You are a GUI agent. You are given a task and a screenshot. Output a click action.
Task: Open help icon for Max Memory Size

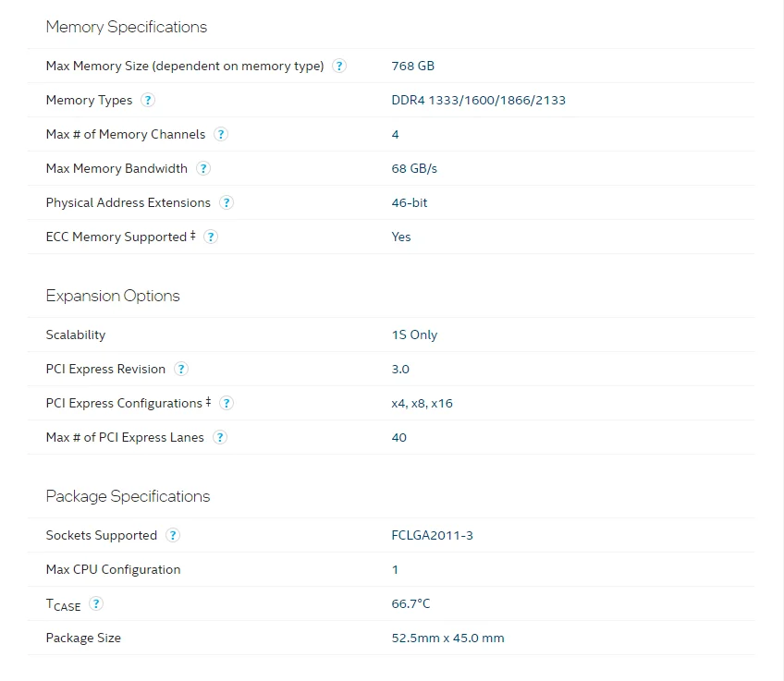coord(339,66)
